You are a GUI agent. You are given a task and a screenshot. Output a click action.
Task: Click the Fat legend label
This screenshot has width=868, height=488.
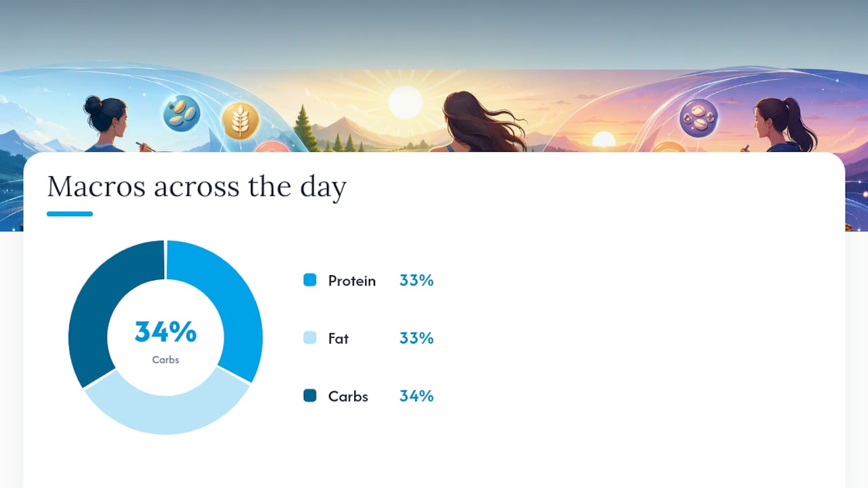point(338,338)
